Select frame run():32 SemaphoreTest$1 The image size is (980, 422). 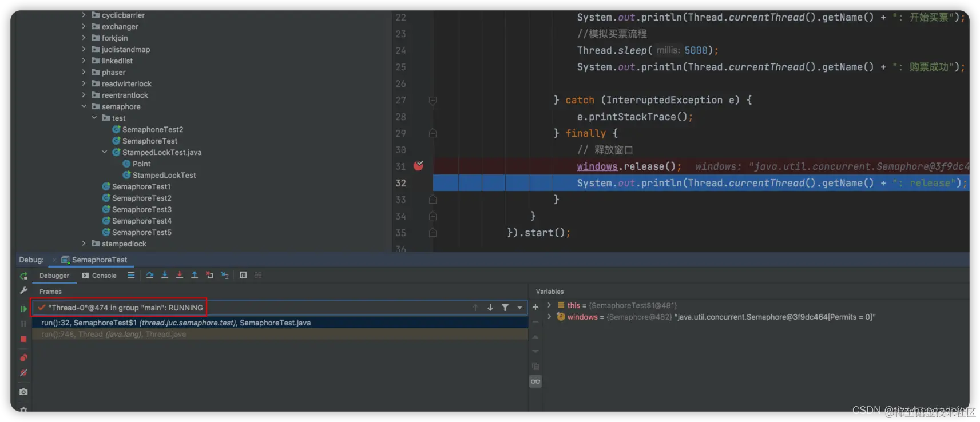coord(280,323)
